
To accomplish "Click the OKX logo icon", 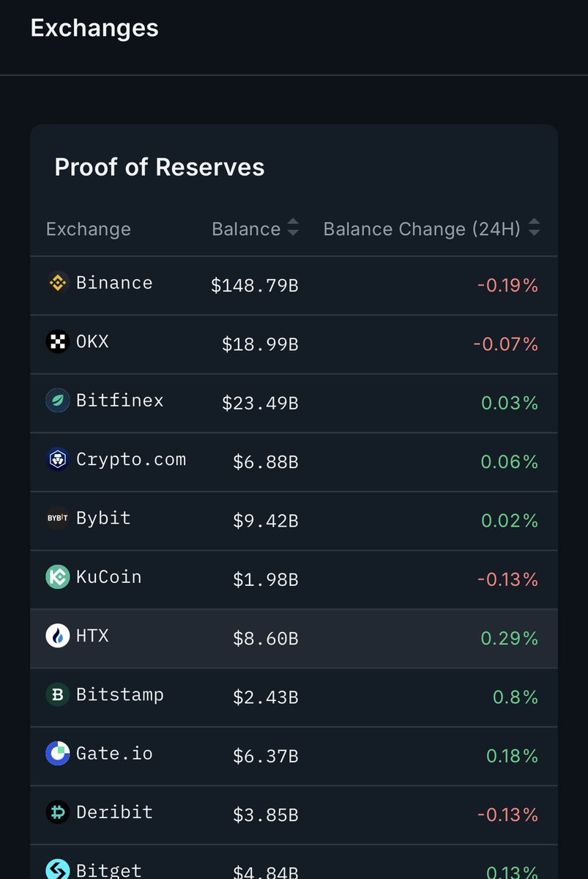I will click(58, 341).
